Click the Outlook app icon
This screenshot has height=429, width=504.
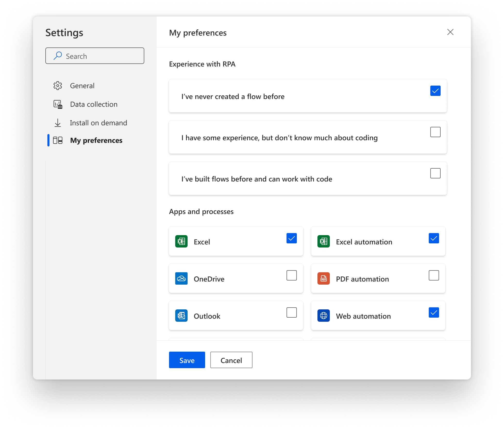[x=181, y=316]
